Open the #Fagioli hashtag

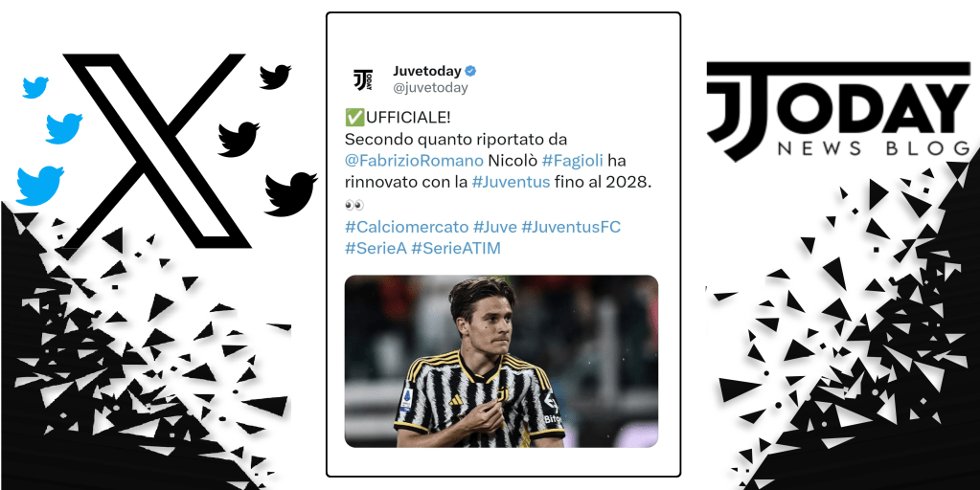pos(573,161)
